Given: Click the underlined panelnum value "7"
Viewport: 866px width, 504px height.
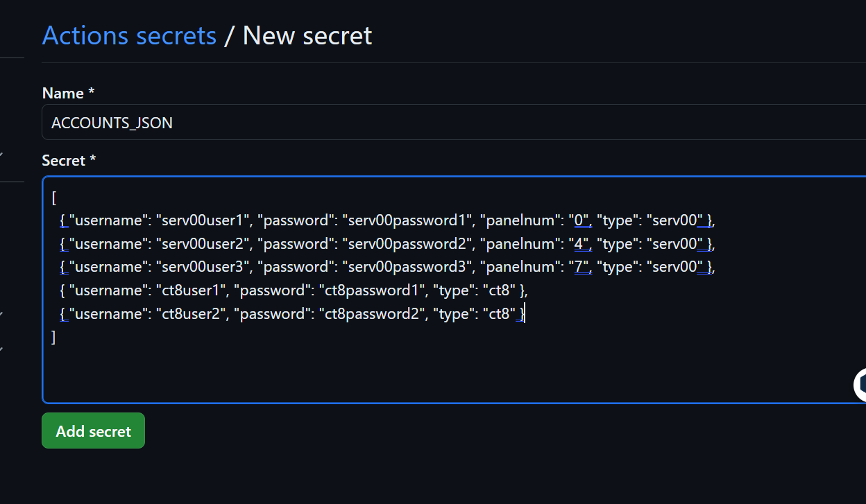Looking at the screenshot, I should click(x=581, y=267).
